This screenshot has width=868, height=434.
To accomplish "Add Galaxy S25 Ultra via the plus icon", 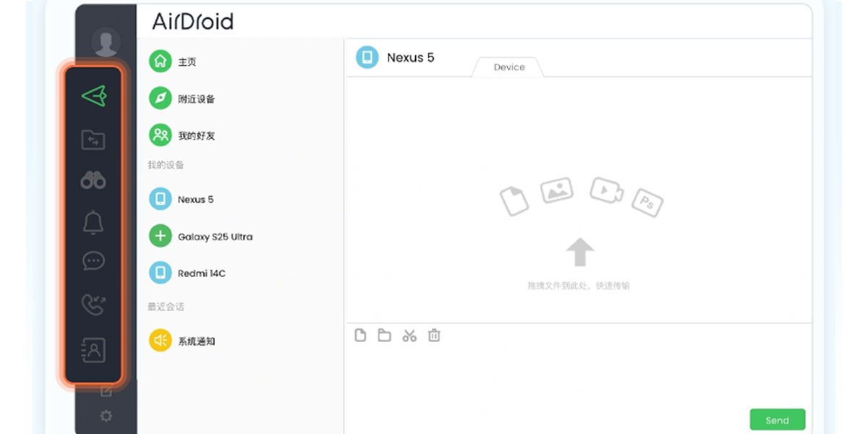I will pyautogui.click(x=159, y=236).
